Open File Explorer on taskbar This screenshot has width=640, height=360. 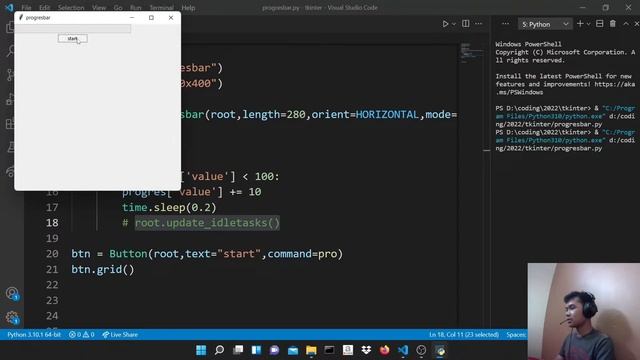click(311, 350)
